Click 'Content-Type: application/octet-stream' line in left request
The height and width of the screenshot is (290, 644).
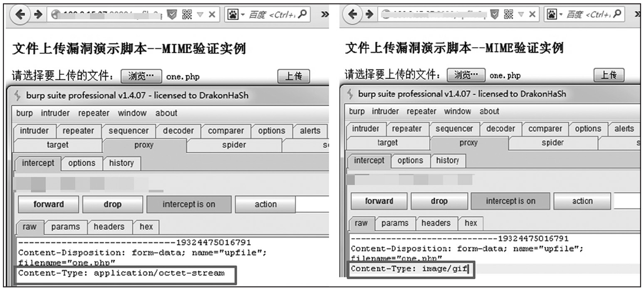point(121,273)
